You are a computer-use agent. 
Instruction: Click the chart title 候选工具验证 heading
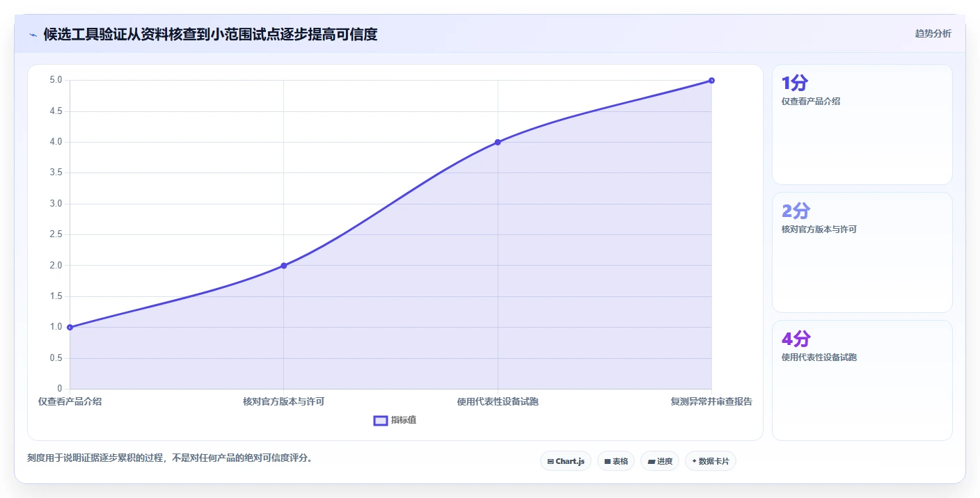pyautogui.click(x=210, y=34)
